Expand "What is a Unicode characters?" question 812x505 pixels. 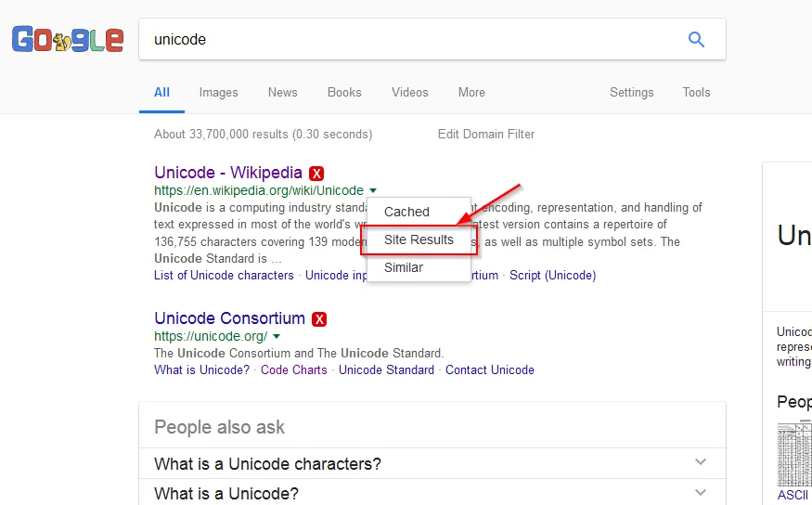(x=701, y=463)
